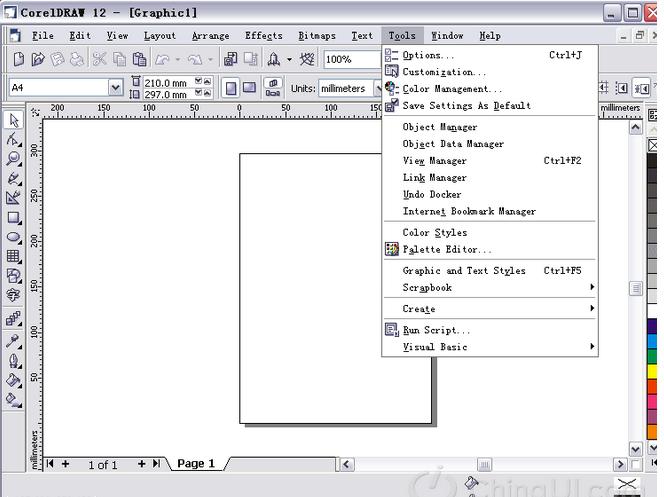Open the Bitmaps menu
The width and height of the screenshot is (664, 497).
[317, 36]
